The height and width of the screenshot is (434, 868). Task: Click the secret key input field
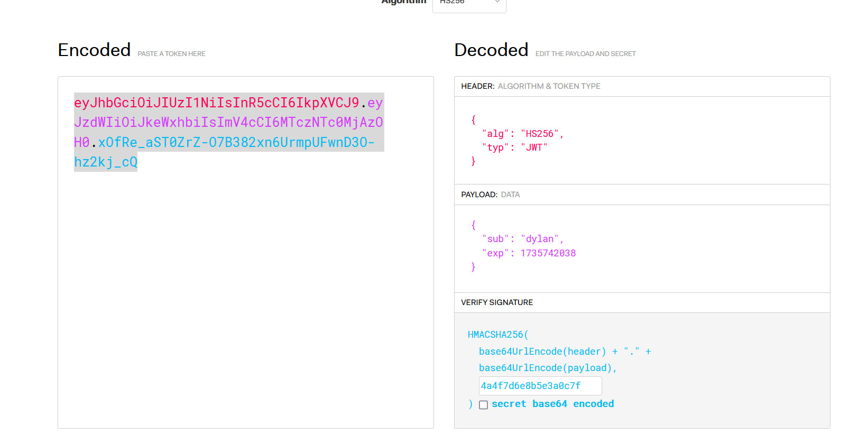point(540,386)
